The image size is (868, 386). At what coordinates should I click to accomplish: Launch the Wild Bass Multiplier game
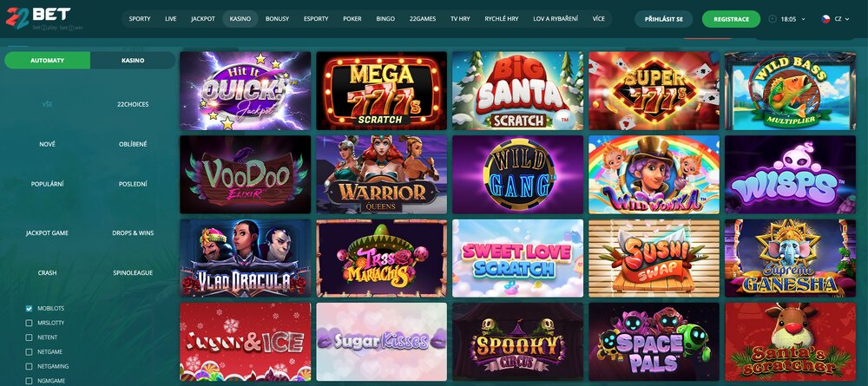tap(790, 91)
